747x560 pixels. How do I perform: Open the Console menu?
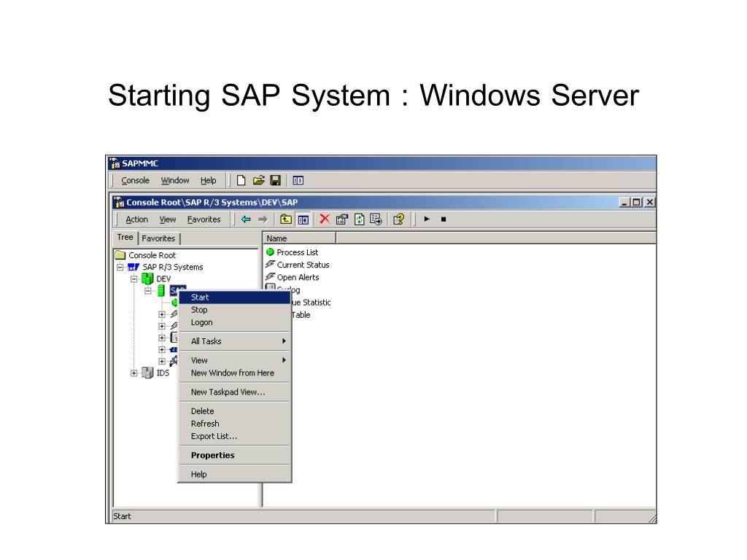pyautogui.click(x=135, y=181)
